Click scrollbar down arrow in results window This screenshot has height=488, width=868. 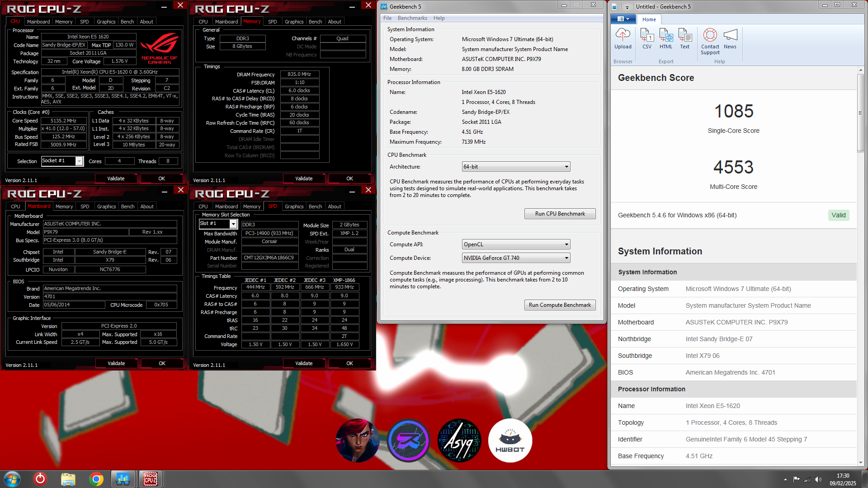coord(860,462)
